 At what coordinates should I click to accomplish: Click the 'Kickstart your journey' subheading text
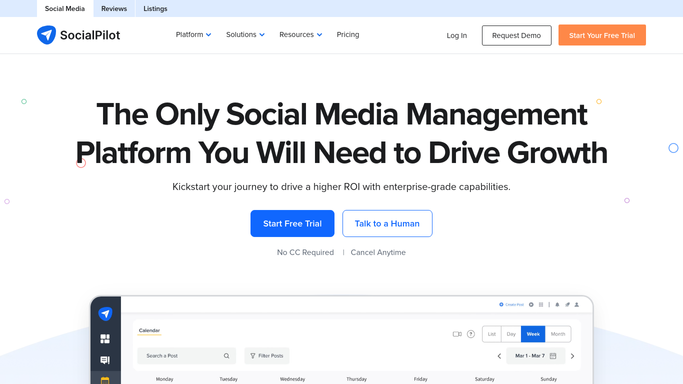342,187
